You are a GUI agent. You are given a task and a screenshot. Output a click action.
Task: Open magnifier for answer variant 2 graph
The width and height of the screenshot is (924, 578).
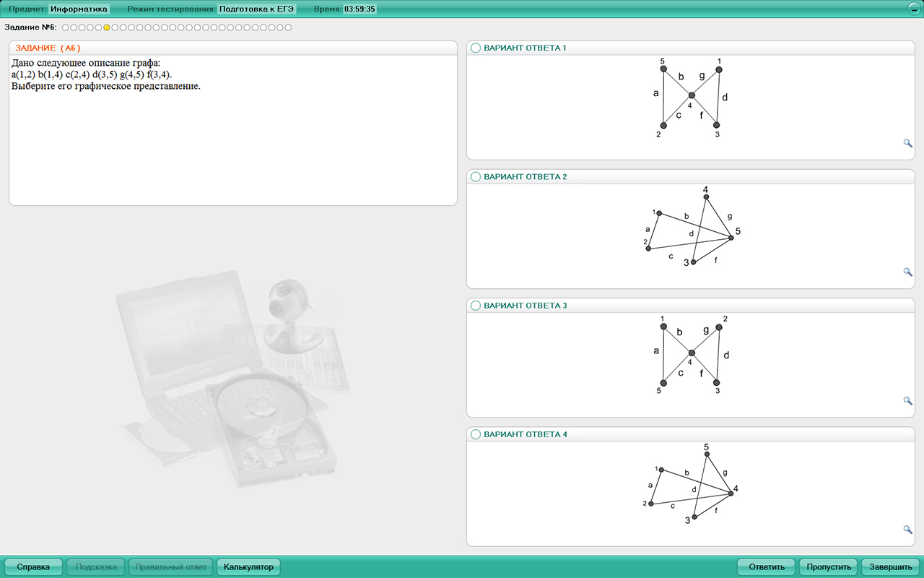pyautogui.click(x=908, y=272)
